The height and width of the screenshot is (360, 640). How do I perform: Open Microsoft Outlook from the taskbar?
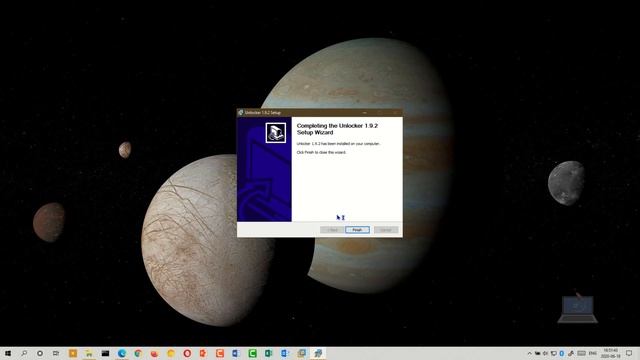click(285, 353)
